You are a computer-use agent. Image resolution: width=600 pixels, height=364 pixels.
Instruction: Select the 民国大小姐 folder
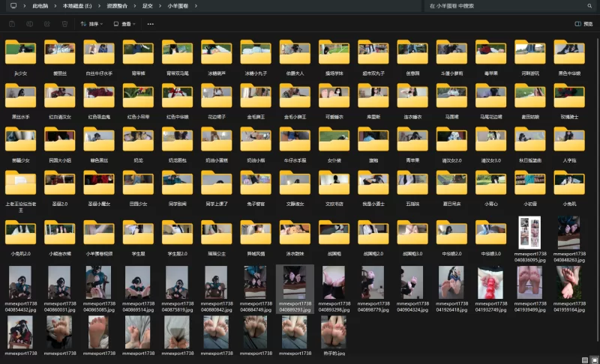coord(60,145)
